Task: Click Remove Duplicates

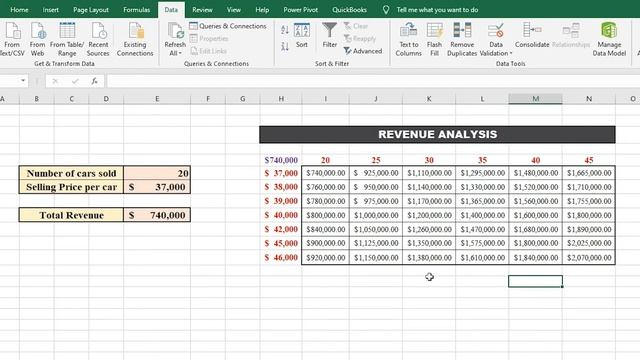Action: pos(462,39)
